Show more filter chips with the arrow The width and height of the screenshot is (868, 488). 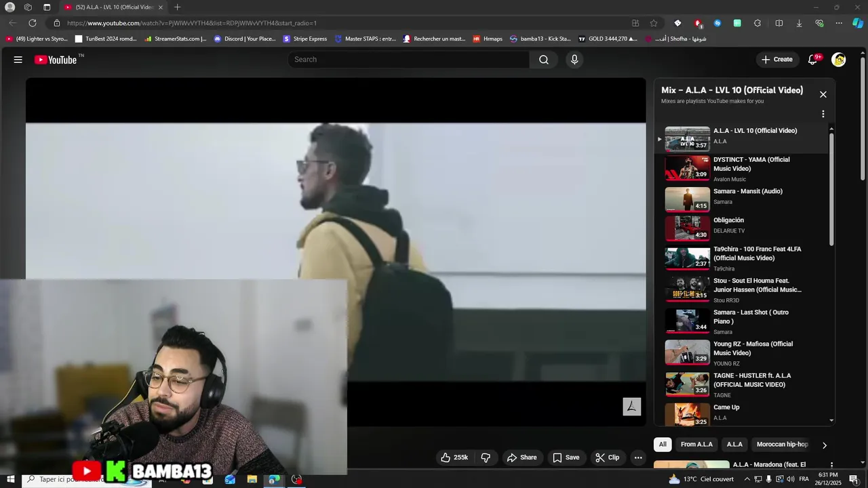(825, 445)
